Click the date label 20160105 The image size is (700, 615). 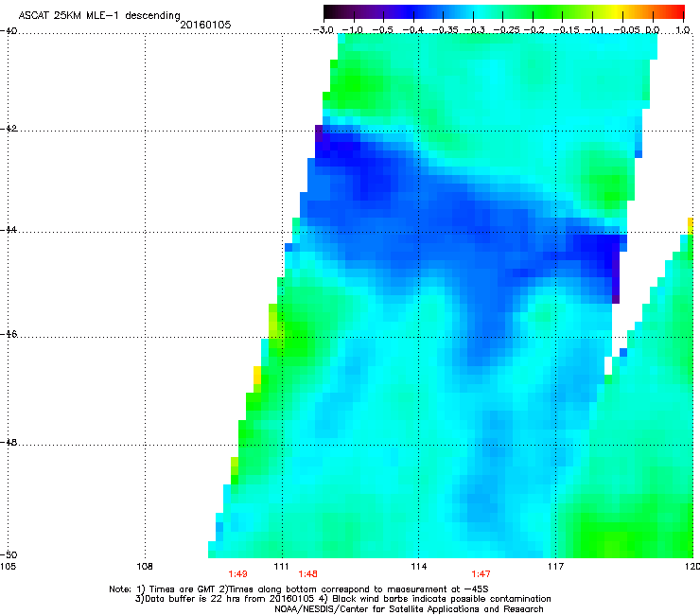(205, 25)
